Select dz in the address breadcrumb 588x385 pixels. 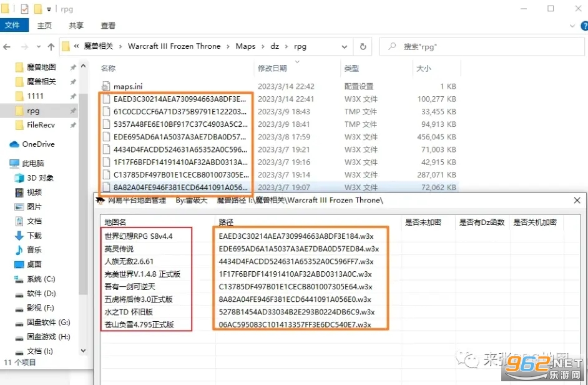pos(275,46)
